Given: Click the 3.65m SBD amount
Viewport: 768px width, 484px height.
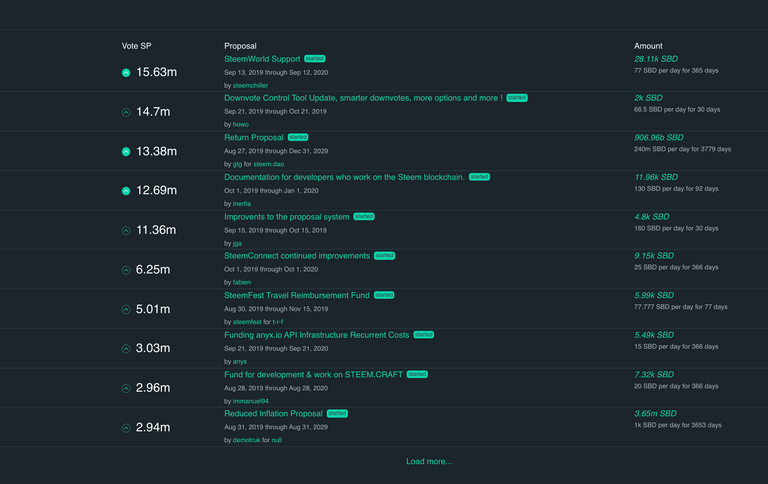Looking at the screenshot, I should 655,413.
